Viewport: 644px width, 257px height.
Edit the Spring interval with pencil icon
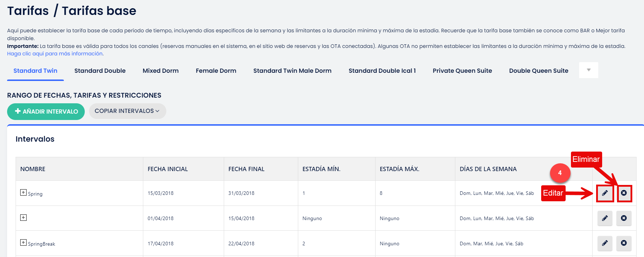pyautogui.click(x=605, y=193)
